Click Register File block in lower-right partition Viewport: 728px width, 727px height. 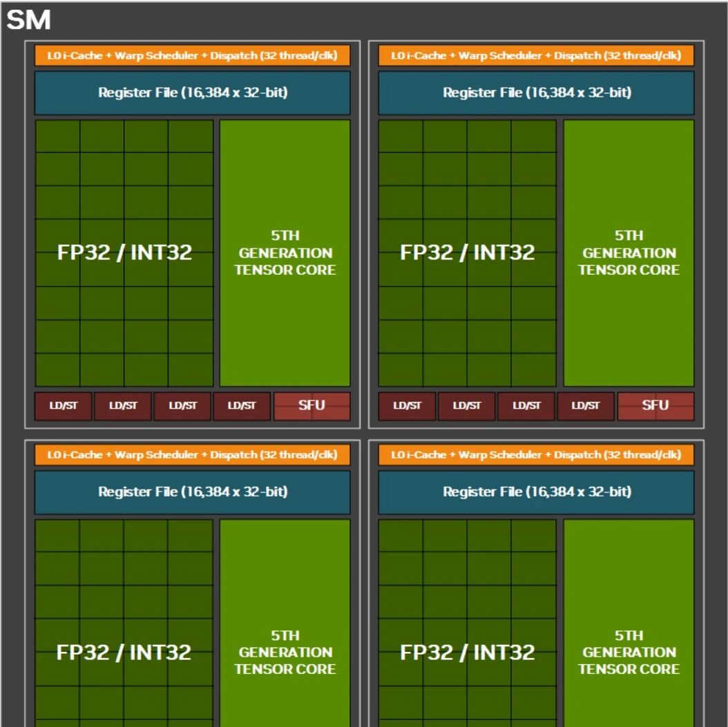[x=536, y=492]
